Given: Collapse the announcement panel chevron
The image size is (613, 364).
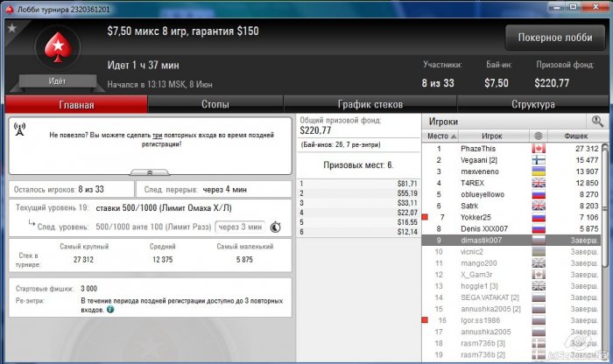Looking at the screenshot, I should pyautogui.click(x=150, y=172).
